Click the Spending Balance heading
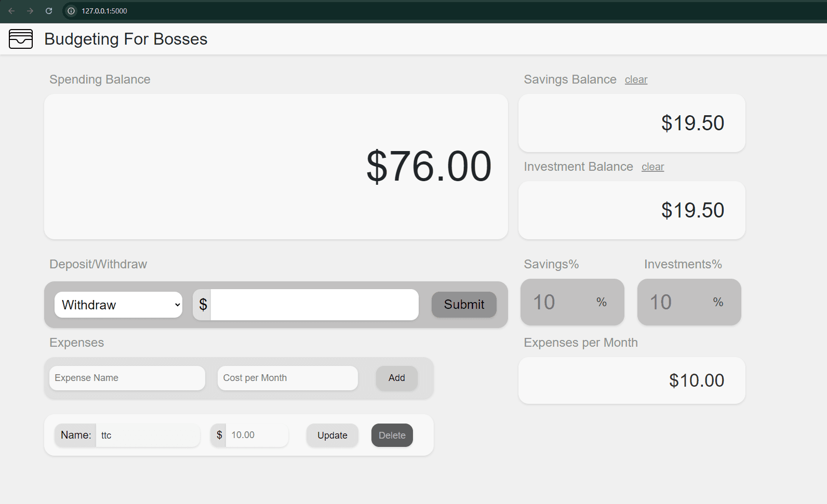827x504 pixels. pyautogui.click(x=100, y=79)
